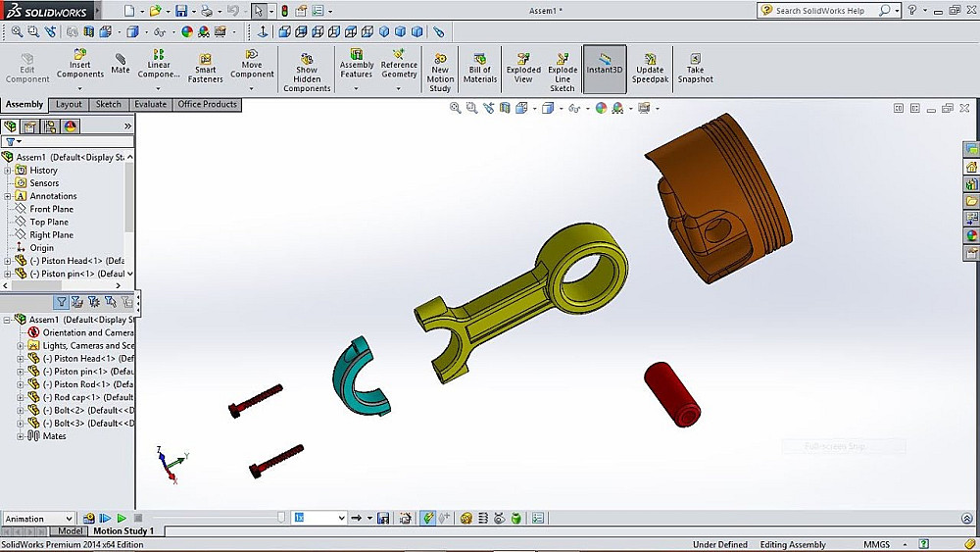Expand Rod cap<1> in motion tree

point(20,398)
